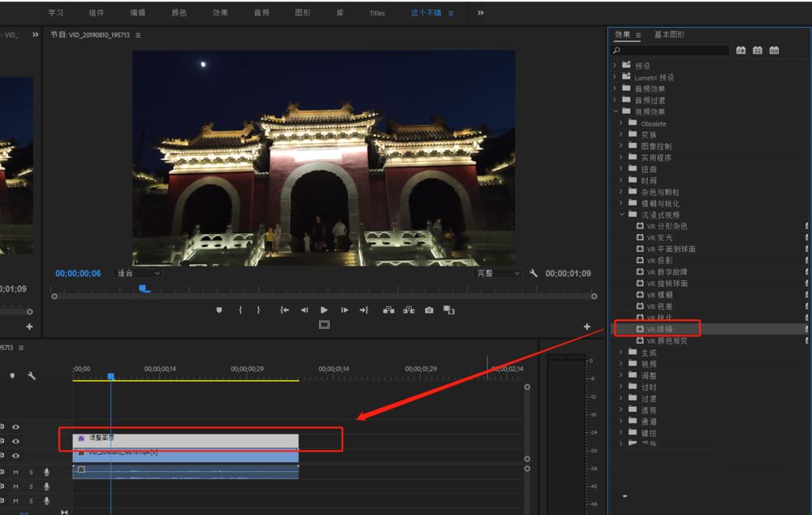
Task: Play the program monitor video
Action: (x=324, y=309)
